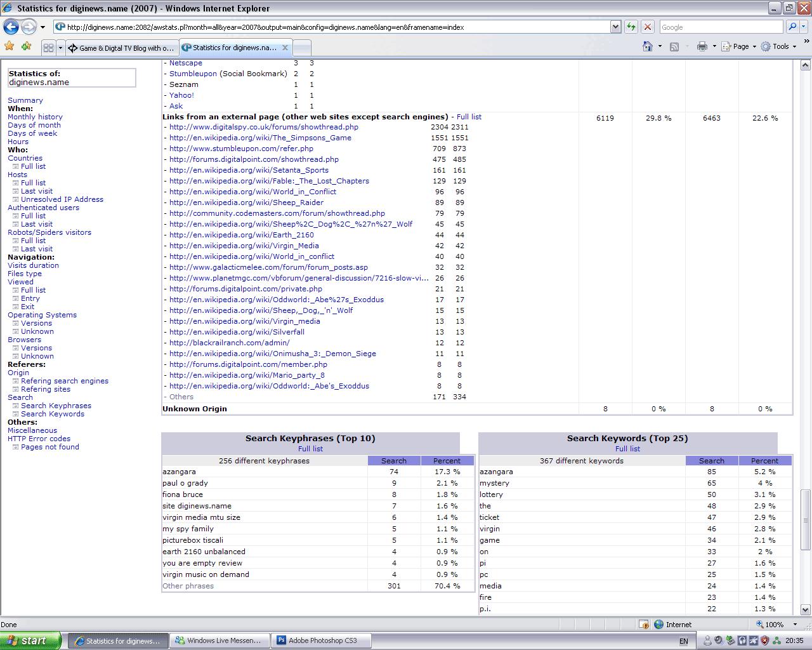
Task: Open the Windows Start menu
Action: coord(31,640)
